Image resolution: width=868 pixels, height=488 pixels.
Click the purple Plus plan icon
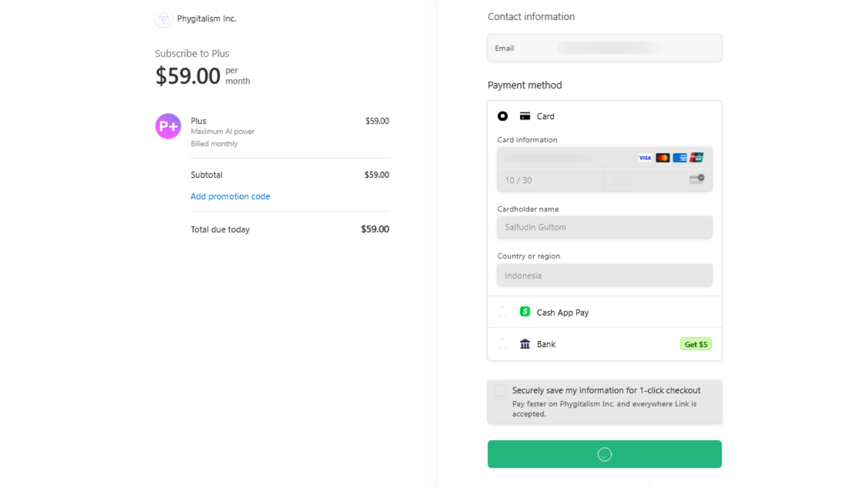168,127
